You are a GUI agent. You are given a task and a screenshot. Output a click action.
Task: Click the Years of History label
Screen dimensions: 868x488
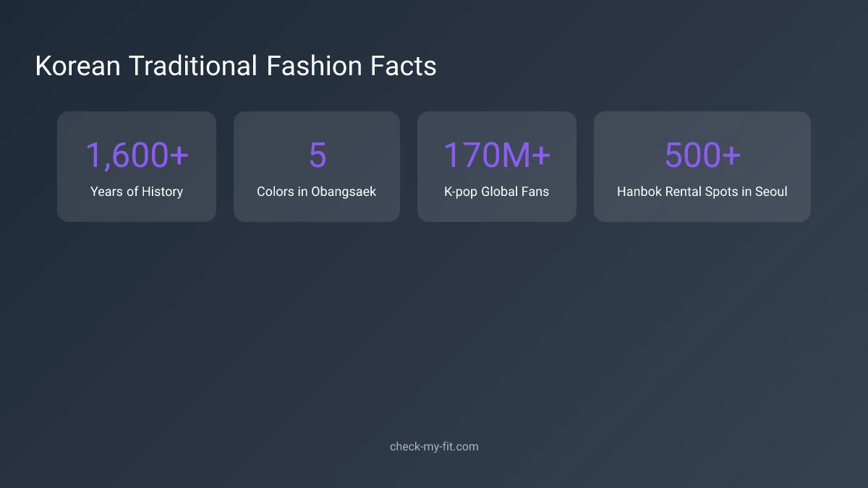[x=137, y=192]
